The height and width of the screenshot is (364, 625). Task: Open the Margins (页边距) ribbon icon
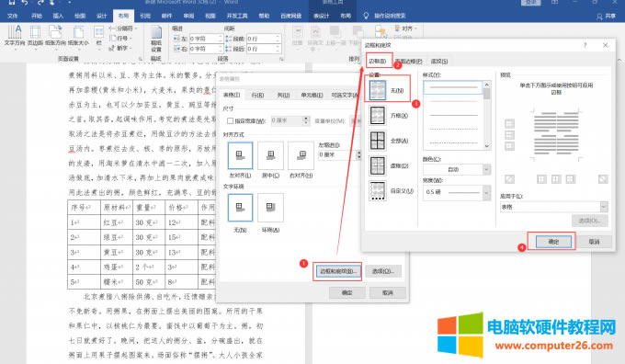click(35, 35)
